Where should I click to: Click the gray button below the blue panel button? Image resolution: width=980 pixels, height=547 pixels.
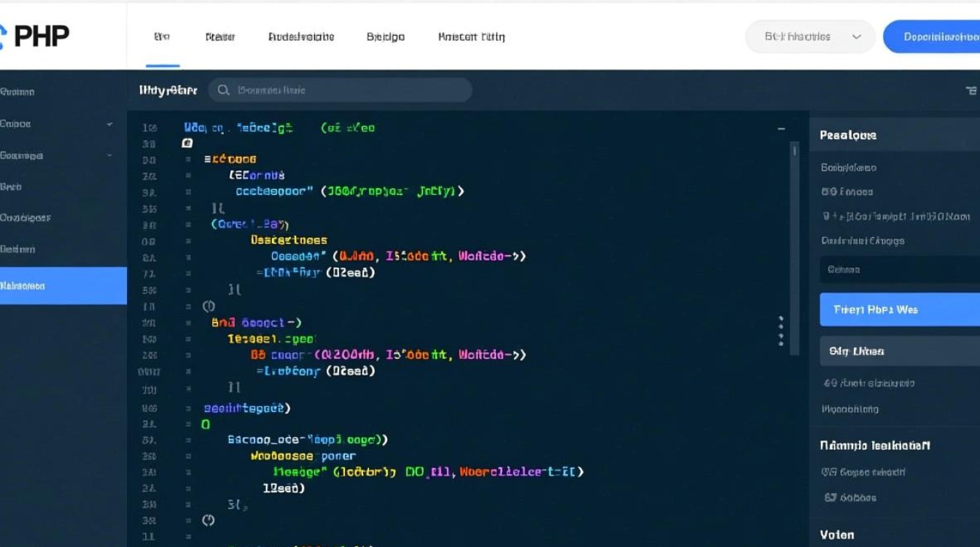point(900,351)
